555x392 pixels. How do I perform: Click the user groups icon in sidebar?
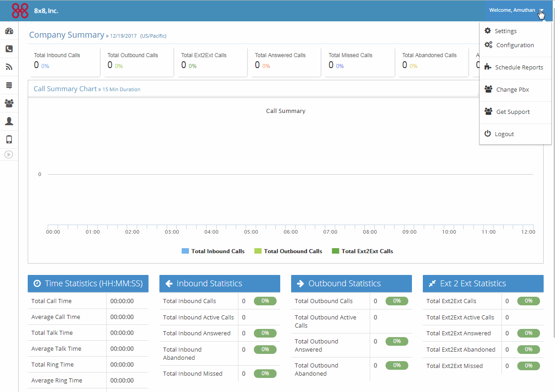[x=9, y=103]
